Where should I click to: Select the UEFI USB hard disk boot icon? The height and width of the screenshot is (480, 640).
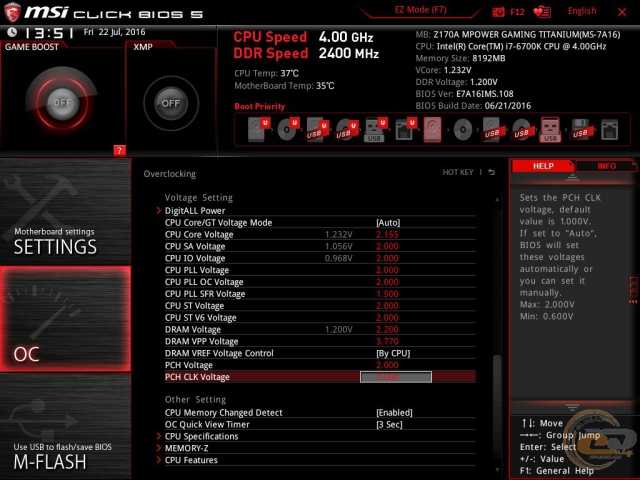(317, 129)
